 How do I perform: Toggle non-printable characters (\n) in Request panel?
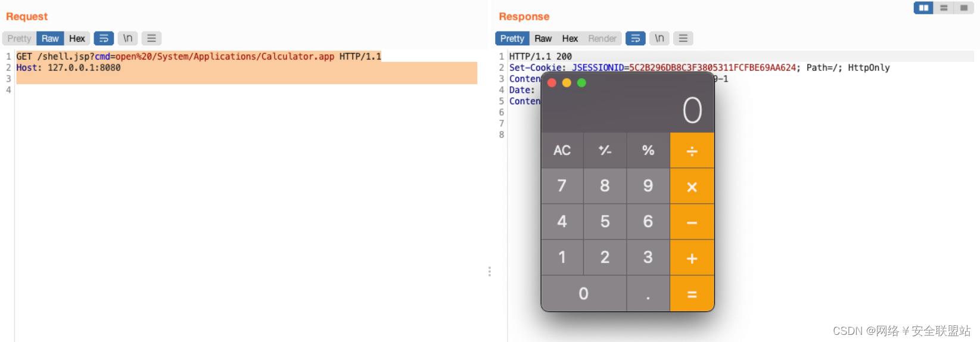(x=127, y=39)
